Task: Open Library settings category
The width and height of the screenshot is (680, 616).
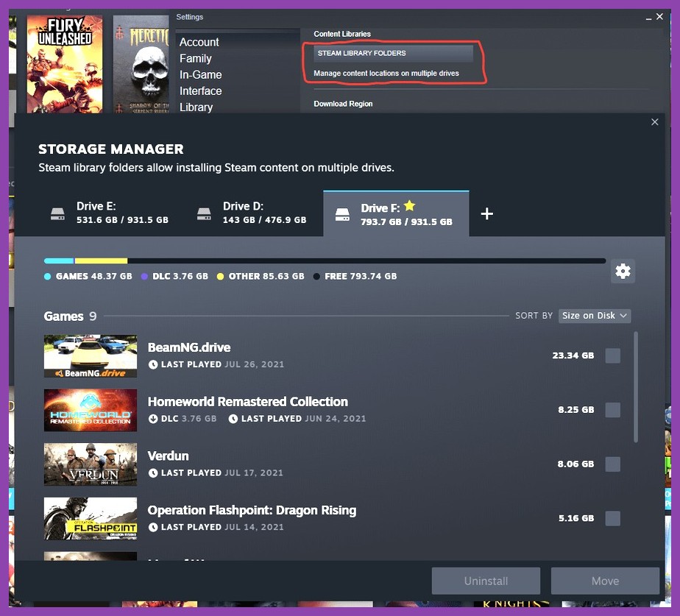Action: pyautogui.click(x=196, y=107)
